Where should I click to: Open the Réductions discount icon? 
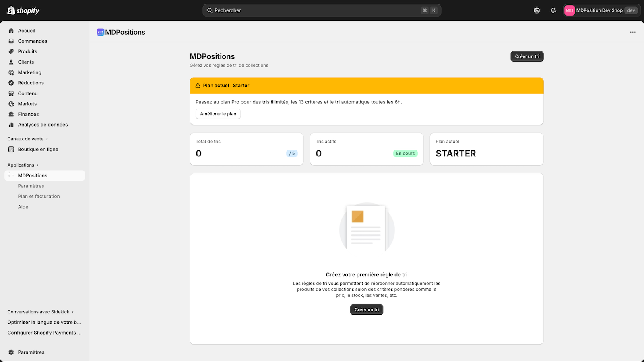pyautogui.click(x=11, y=83)
